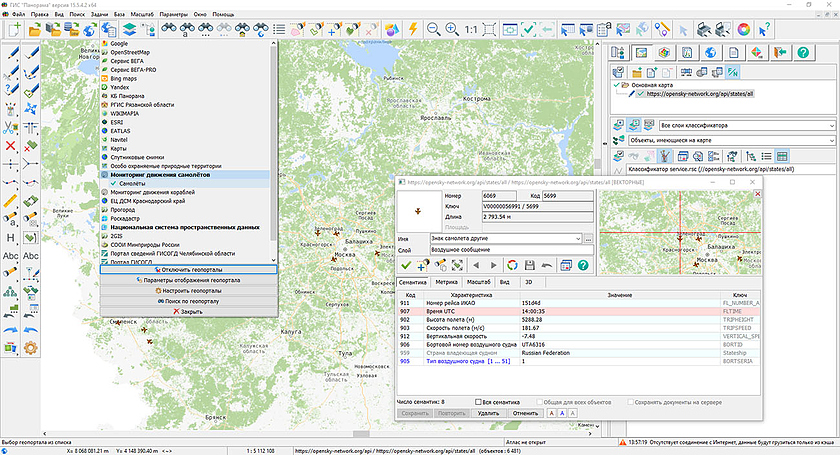Click the save diskette icon in dialog
Viewport: 840px width, 455px height.
[x=530, y=265]
